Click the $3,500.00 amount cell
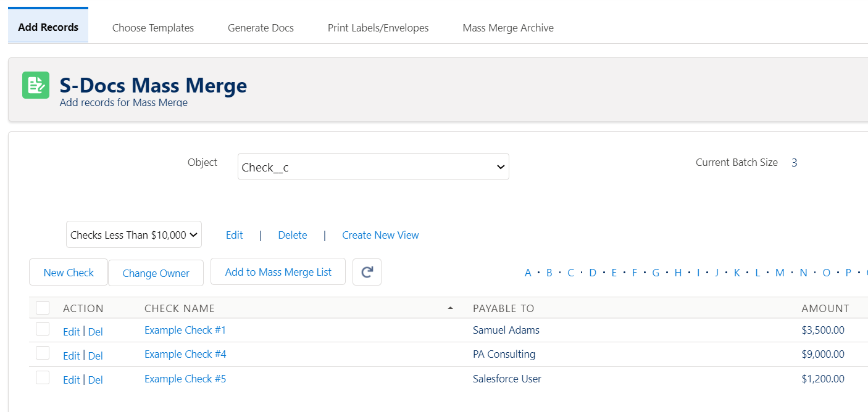Image resolution: width=868 pixels, height=412 pixels. click(823, 330)
